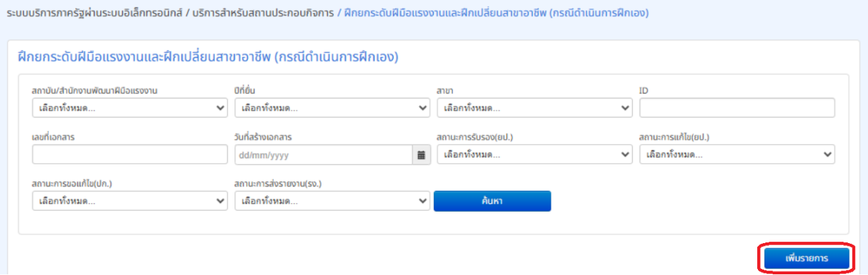Click the dd/mm/yyyy date field
Viewport: 868px width, 275px height.
pos(323,155)
